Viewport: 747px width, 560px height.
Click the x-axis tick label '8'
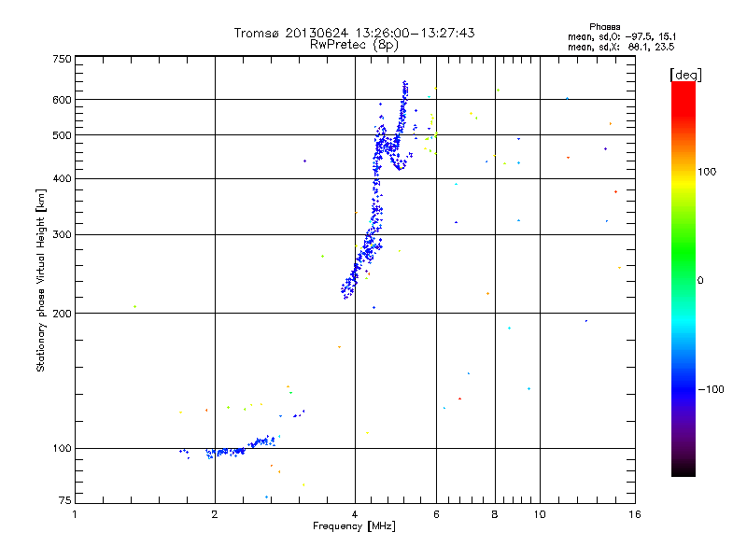495,514
